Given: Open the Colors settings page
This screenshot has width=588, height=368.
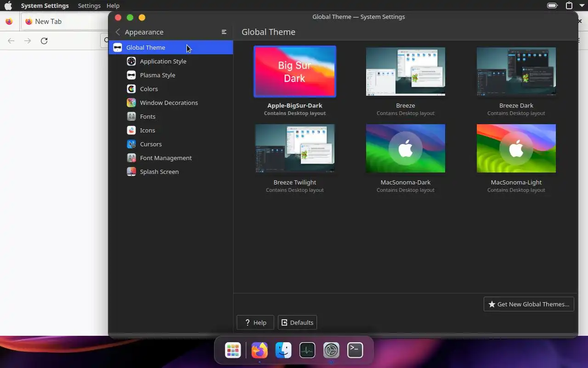Looking at the screenshot, I should pos(171,89).
